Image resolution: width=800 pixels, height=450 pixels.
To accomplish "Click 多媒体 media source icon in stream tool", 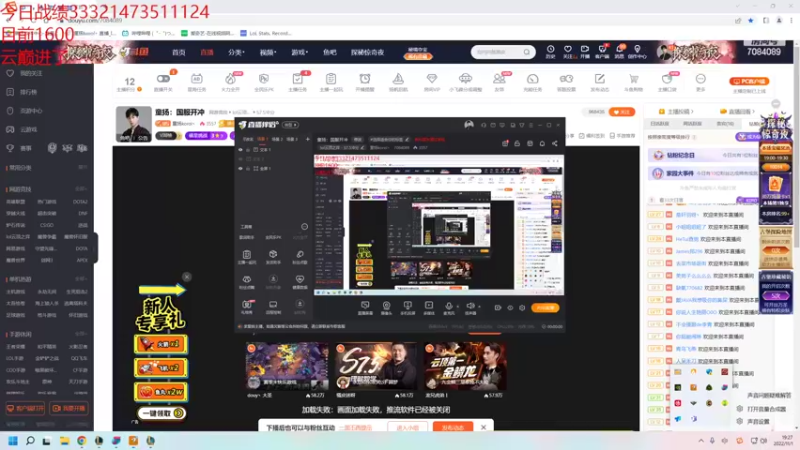I will [x=429, y=306].
